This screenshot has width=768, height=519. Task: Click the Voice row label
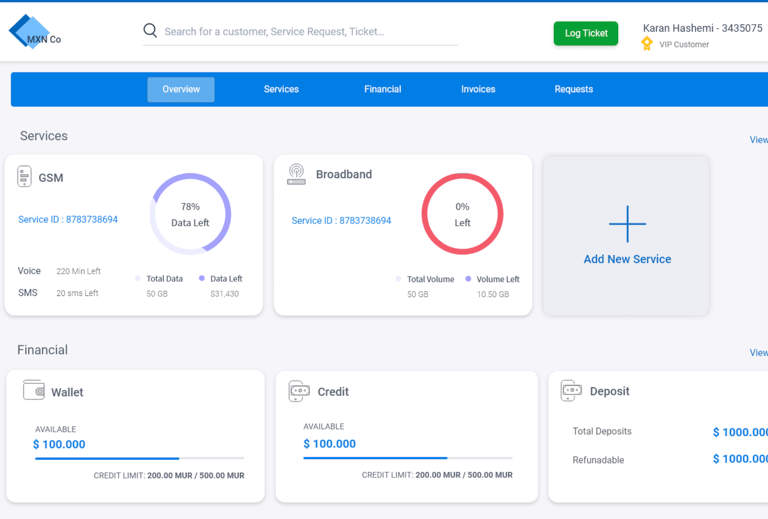pos(29,271)
